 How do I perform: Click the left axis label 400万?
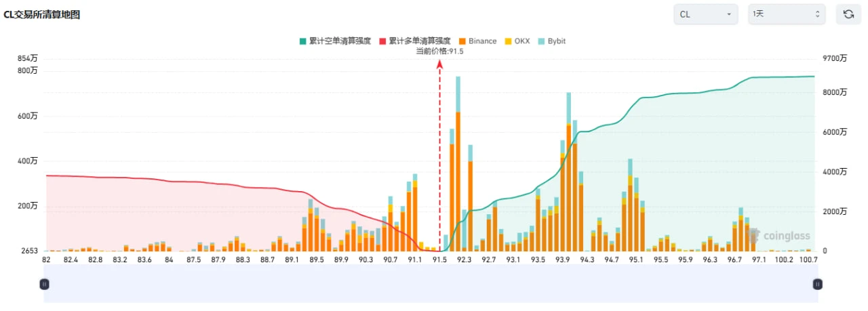(x=27, y=161)
